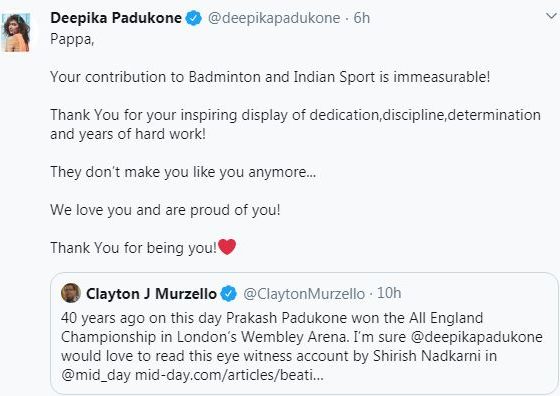Open the tweet options chevron menu
The height and width of the screenshot is (396, 560).
click(551, 16)
